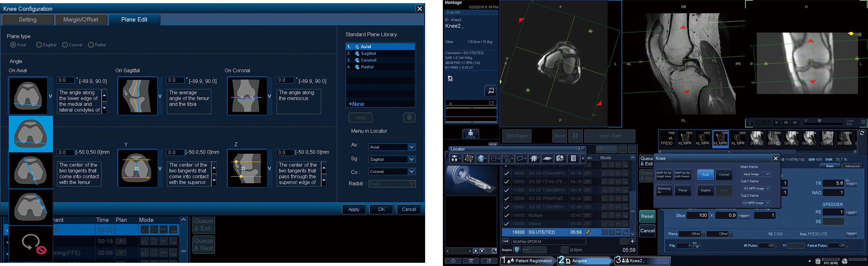The height and width of the screenshot is (266, 868).
Task: Select the Axial plane type radio button
Action: pos(13,45)
